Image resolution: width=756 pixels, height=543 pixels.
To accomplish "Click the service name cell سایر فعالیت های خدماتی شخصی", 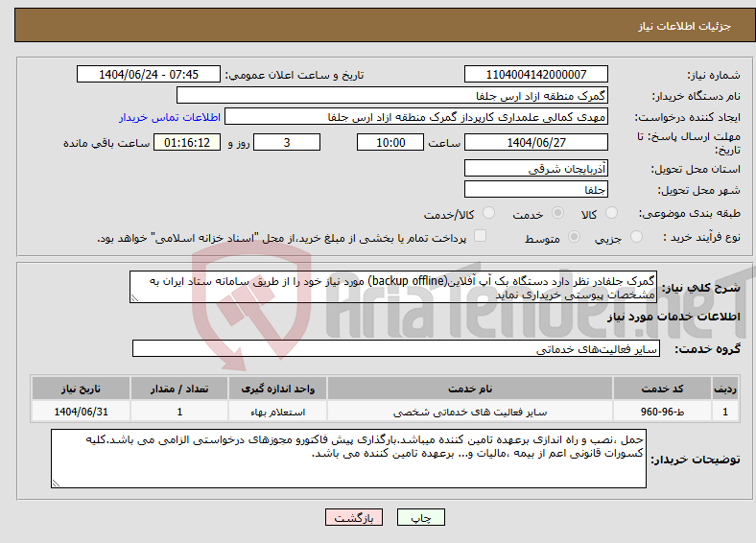I will 470,412.
